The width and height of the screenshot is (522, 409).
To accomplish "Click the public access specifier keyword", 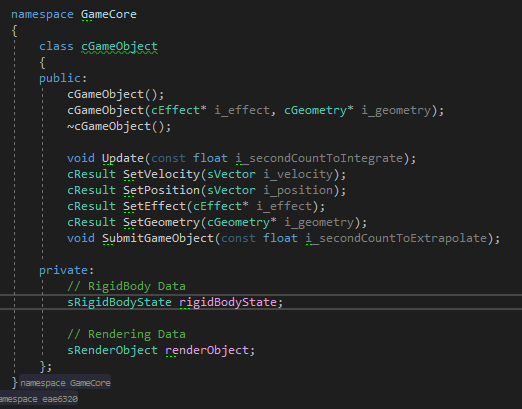I will point(60,78).
